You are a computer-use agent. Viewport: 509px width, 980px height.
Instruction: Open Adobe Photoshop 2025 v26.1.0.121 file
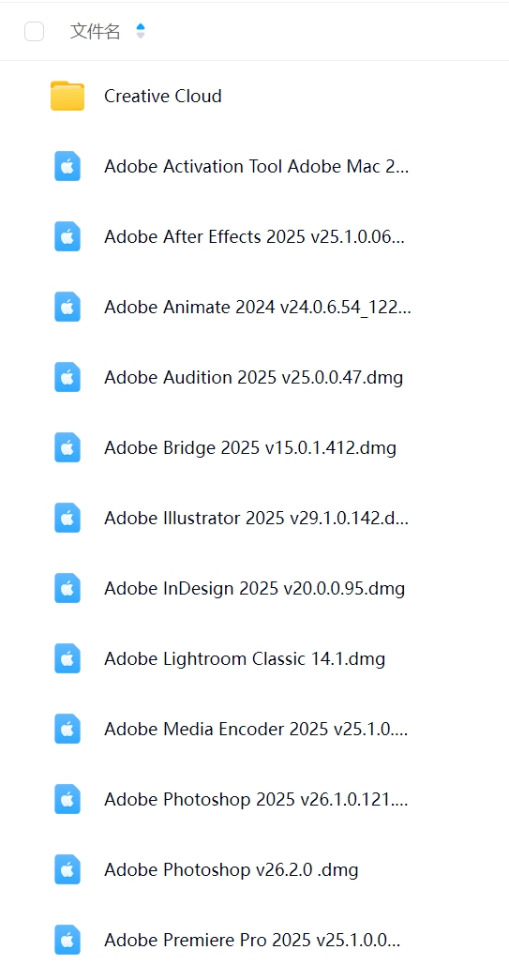[256, 799]
